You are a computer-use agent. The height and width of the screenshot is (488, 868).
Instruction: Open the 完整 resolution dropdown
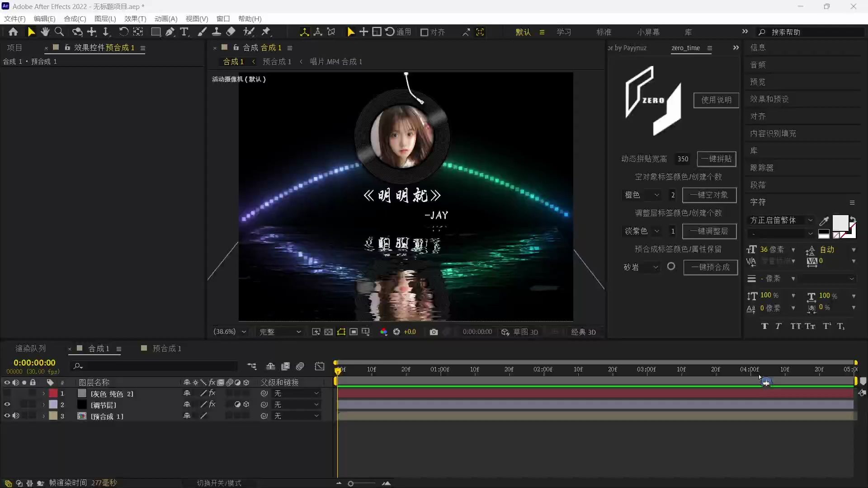[x=279, y=332]
